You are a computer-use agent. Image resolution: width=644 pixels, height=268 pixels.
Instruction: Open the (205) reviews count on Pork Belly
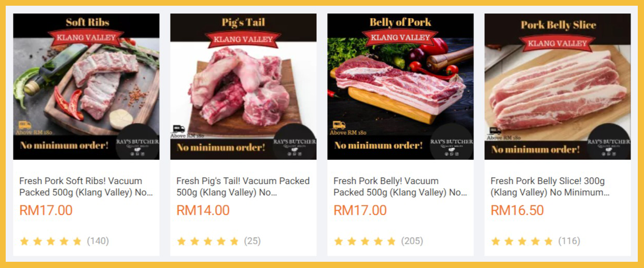tap(412, 241)
